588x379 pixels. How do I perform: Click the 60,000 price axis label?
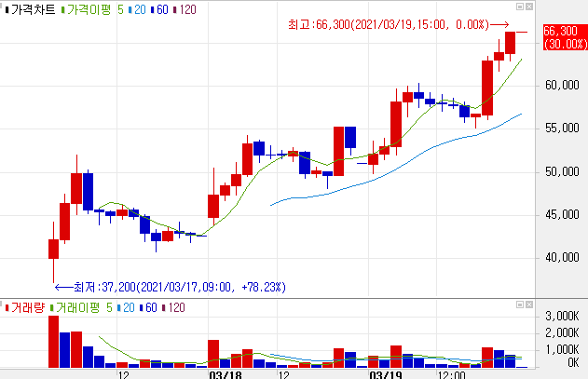(x=562, y=86)
